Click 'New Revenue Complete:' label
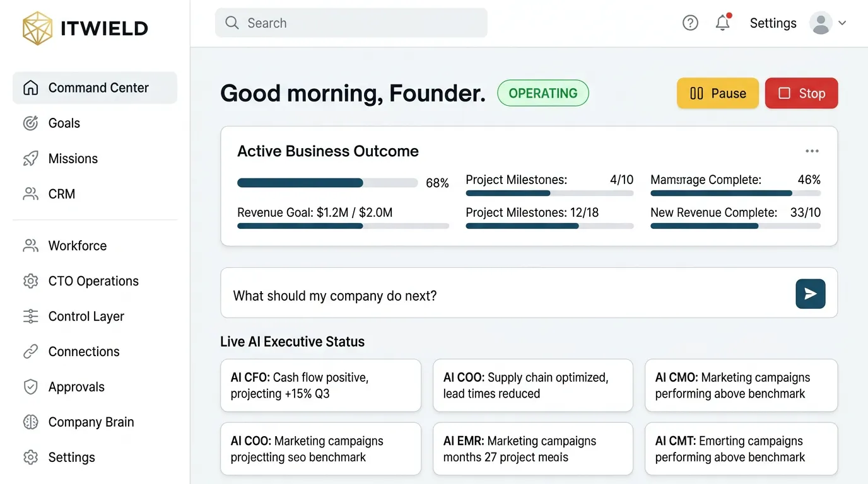 (713, 212)
